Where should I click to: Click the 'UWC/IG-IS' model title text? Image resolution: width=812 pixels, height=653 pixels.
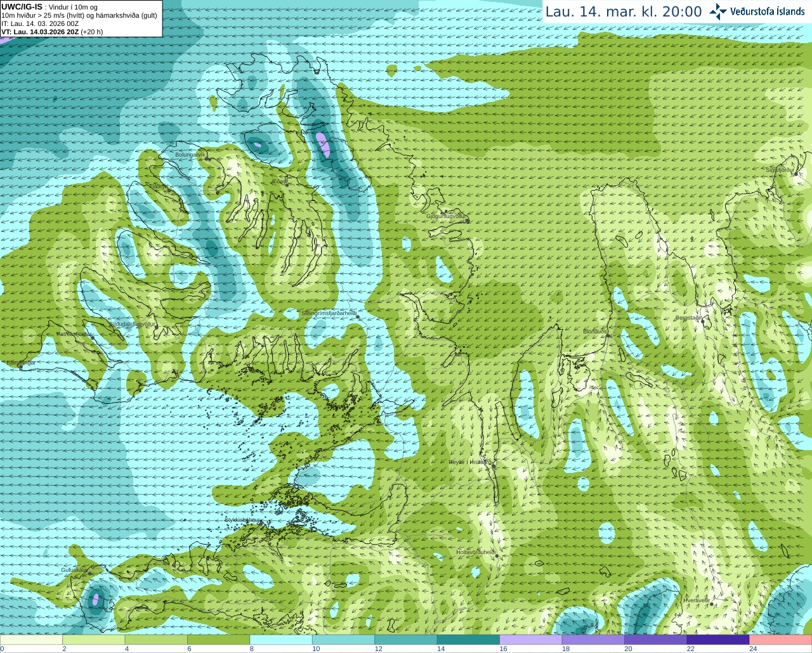click(22, 6)
